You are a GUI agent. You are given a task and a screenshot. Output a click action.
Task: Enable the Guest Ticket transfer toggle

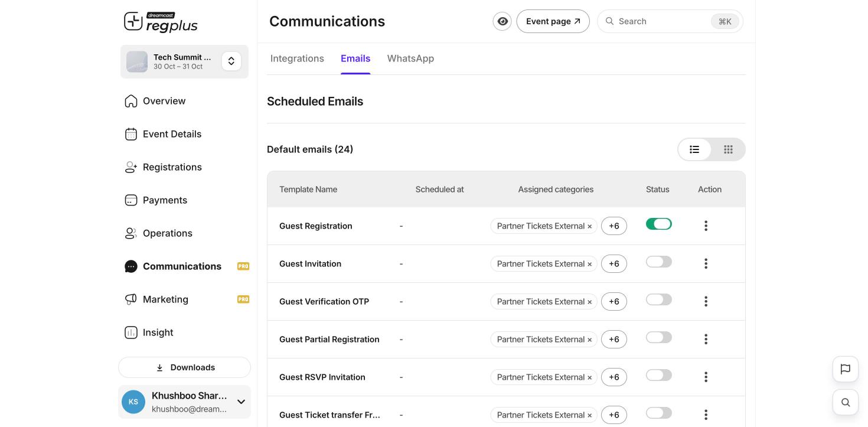659,413
